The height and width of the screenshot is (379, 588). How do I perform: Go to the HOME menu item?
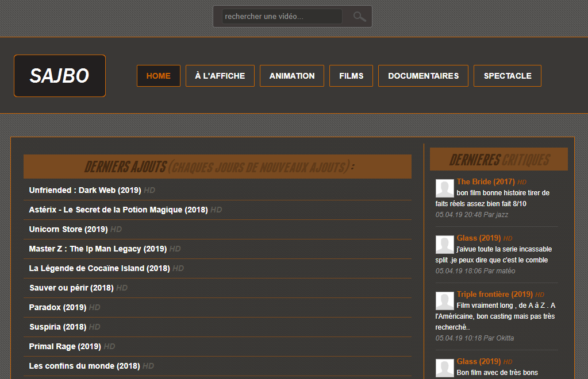tap(158, 76)
